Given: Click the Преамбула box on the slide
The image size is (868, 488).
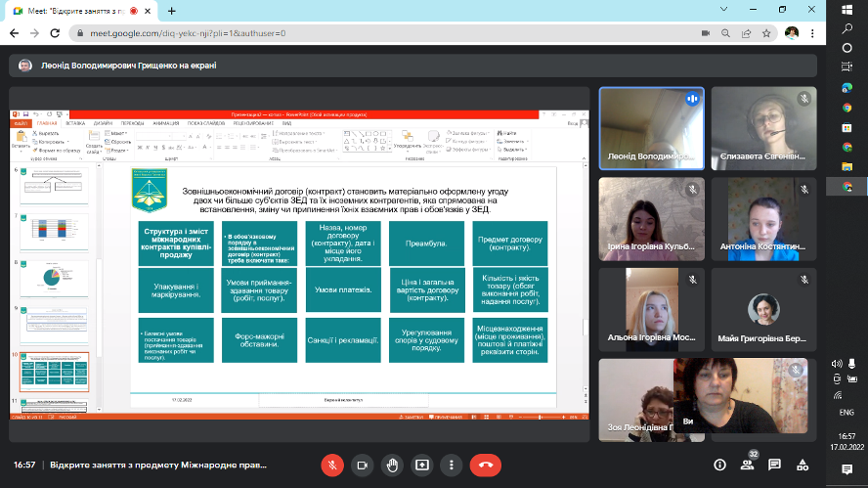Looking at the screenshot, I should 426,244.
